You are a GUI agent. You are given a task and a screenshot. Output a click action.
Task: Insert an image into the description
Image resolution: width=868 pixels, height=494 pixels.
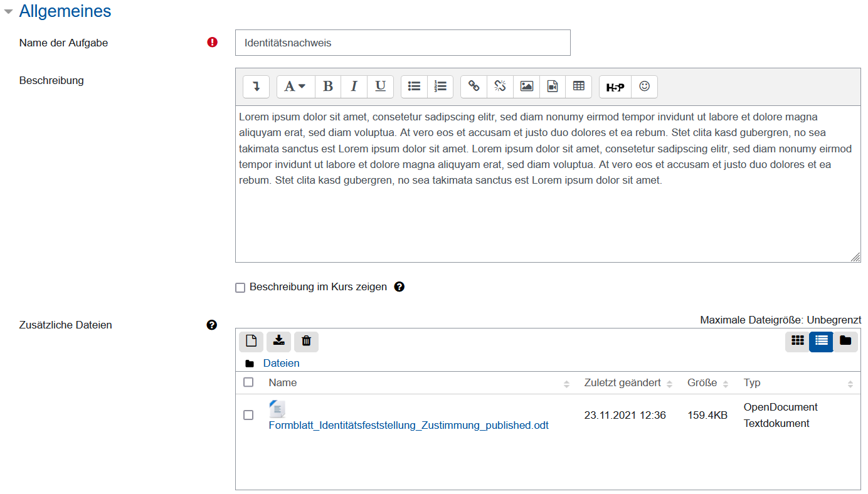[526, 87]
